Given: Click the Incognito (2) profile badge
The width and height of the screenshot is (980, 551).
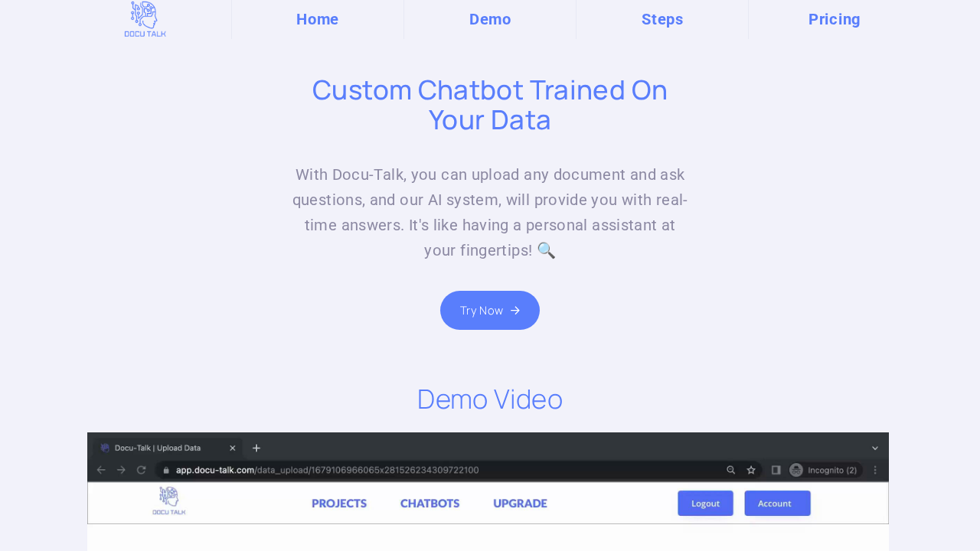Looking at the screenshot, I should tap(824, 470).
